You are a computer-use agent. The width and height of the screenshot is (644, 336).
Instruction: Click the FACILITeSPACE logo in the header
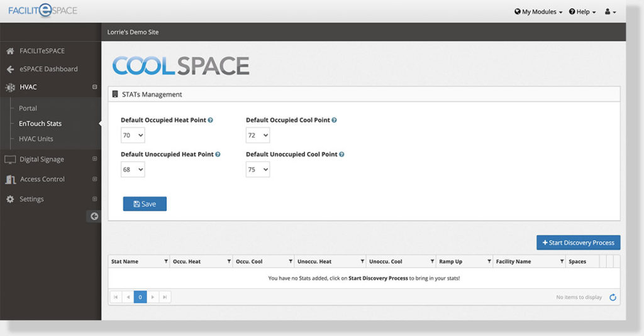(x=43, y=10)
